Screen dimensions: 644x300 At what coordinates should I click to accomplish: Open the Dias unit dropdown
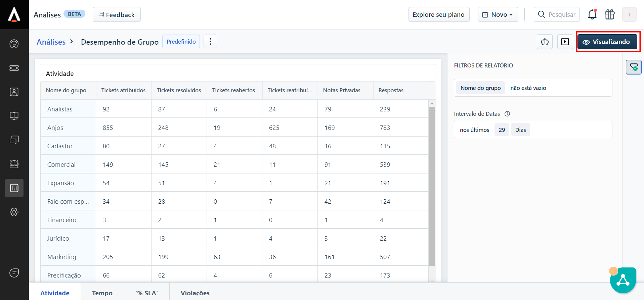pos(520,130)
